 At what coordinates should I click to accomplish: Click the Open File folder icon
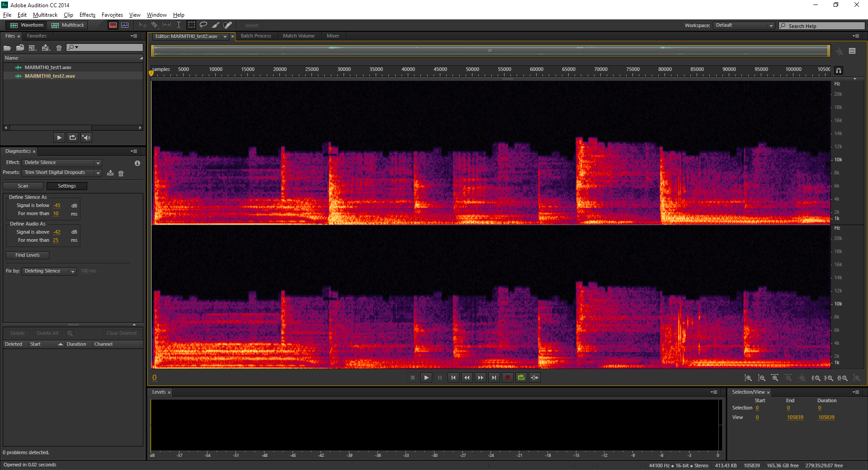coord(7,47)
